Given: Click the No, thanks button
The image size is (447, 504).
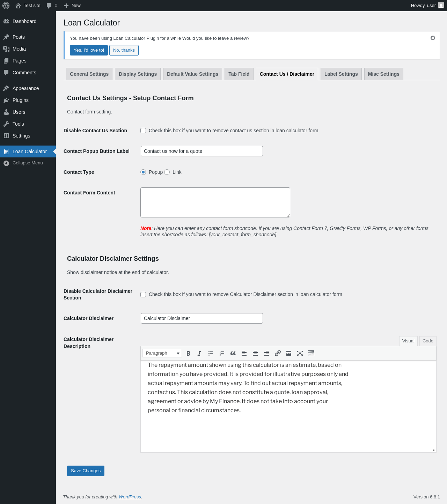Looking at the screenshot, I should (x=124, y=50).
